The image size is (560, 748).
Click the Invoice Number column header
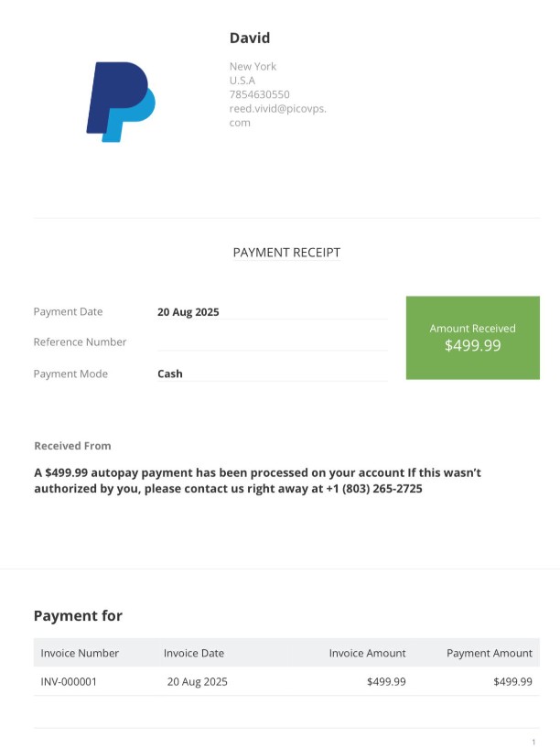point(80,653)
